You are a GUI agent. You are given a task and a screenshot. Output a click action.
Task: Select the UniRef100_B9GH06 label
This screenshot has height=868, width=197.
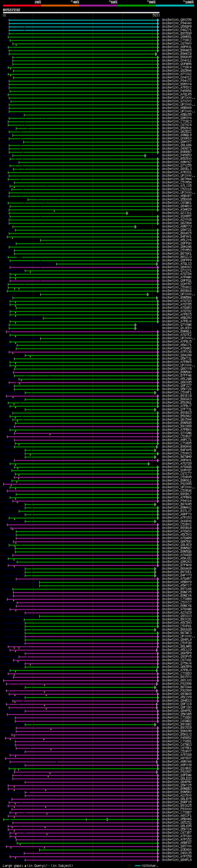[176, 446]
